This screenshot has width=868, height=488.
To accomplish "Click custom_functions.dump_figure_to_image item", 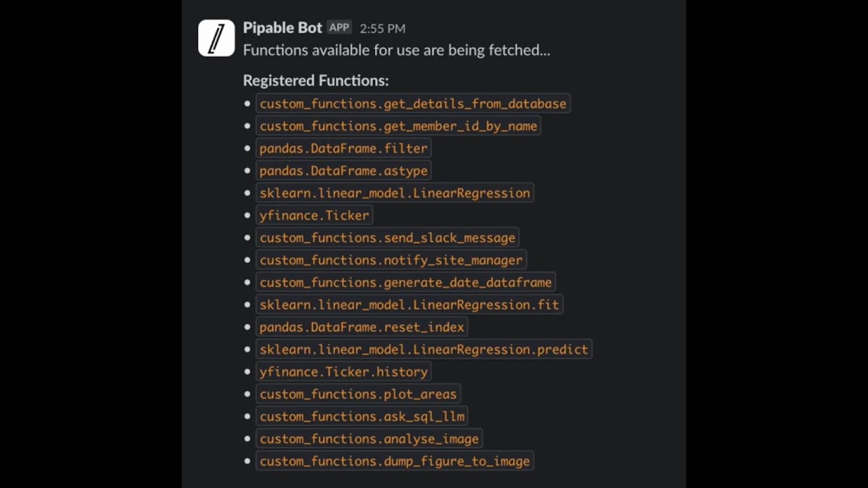I will tap(395, 462).
